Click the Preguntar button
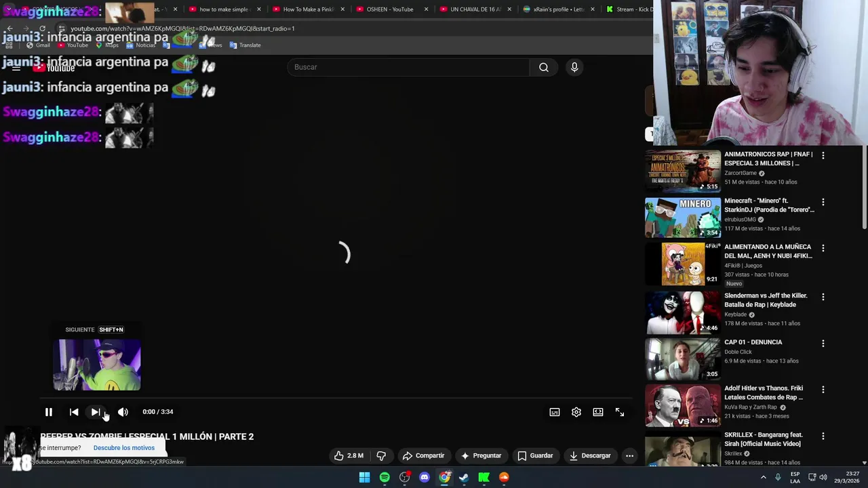 point(481,455)
